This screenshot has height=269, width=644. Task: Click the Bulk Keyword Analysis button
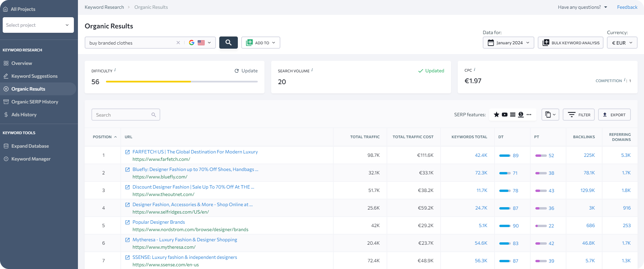click(570, 43)
